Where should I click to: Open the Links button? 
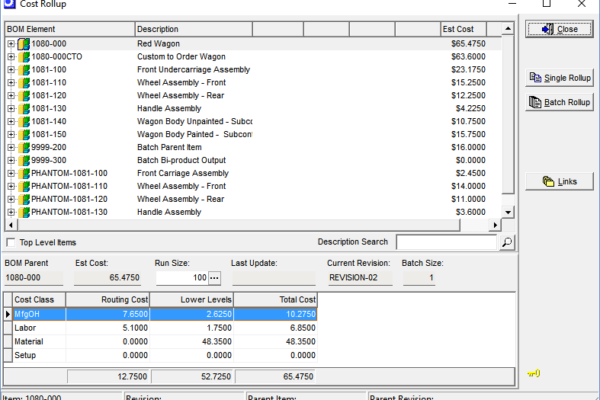pos(559,181)
